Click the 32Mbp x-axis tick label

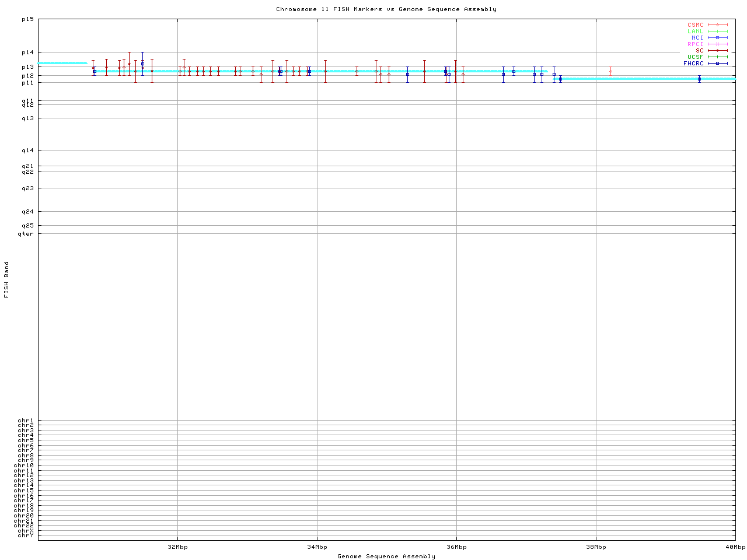coord(177,547)
